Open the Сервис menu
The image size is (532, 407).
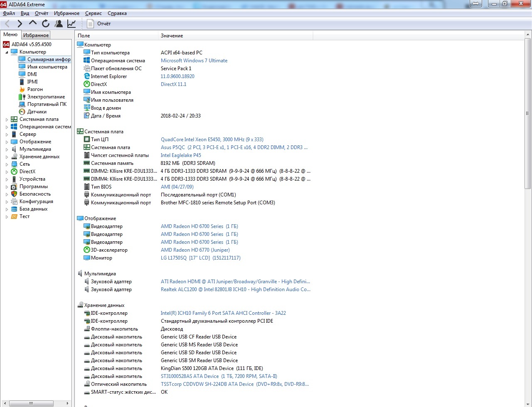[94, 13]
